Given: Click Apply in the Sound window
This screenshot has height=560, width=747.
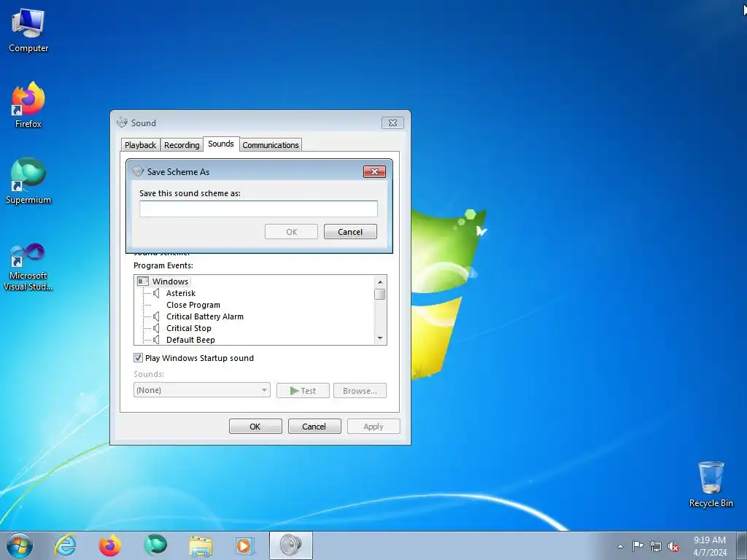Looking at the screenshot, I should click(373, 426).
